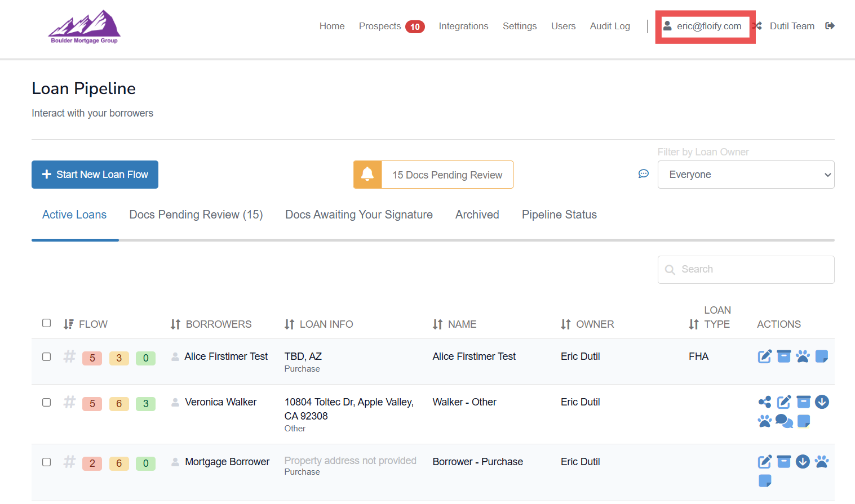Check the box for Veronica Walker row

pos(47,403)
